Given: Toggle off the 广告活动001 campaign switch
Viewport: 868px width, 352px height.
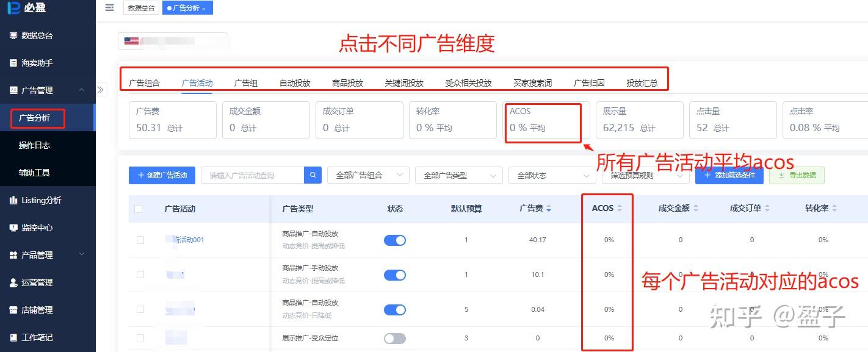Looking at the screenshot, I should 394,240.
